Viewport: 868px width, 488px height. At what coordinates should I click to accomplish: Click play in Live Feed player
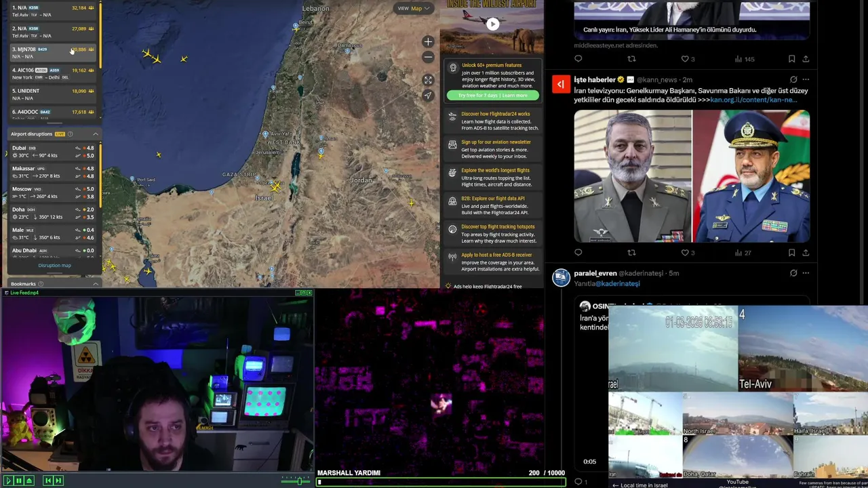coord(8,481)
